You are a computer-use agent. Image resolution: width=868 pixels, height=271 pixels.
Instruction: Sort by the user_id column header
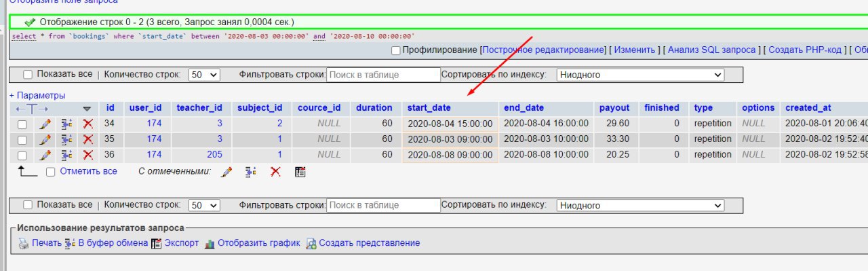pyautogui.click(x=145, y=108)
